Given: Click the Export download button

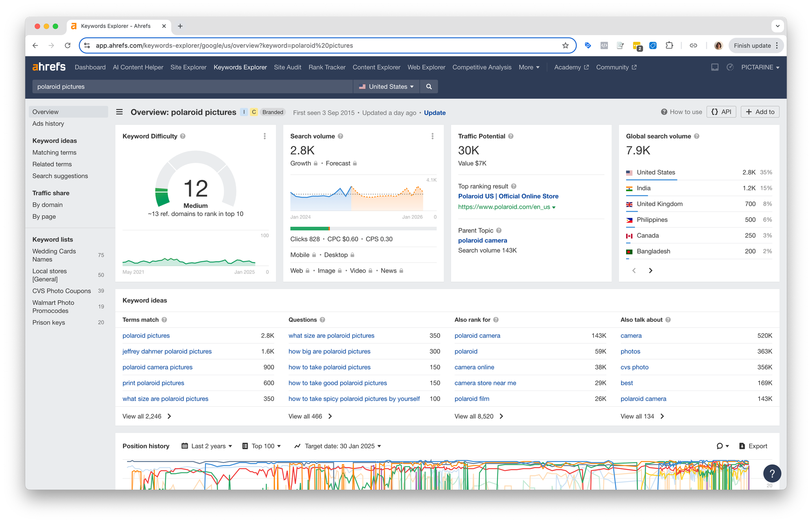Looking at the screenshot, I should [754, 446].
